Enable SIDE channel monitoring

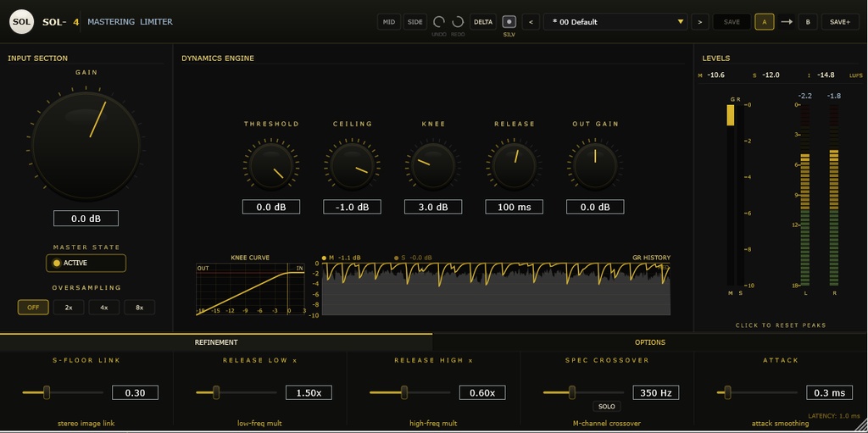point(415,22)
